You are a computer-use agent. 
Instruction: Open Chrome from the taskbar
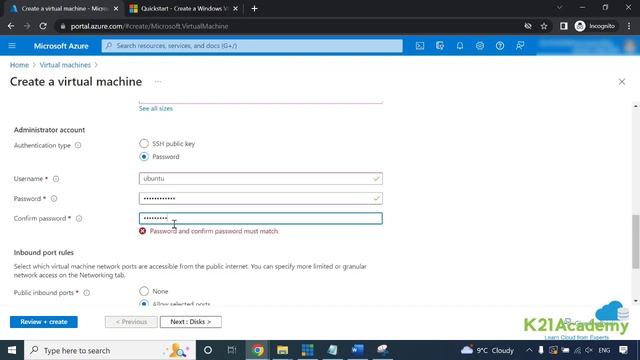click(x=257, y=350)
